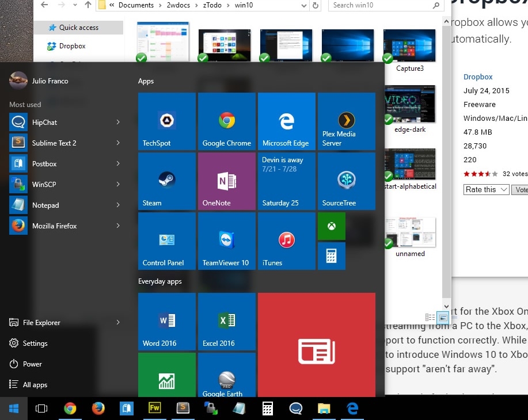Open the iTunes tile

point(287,241)
